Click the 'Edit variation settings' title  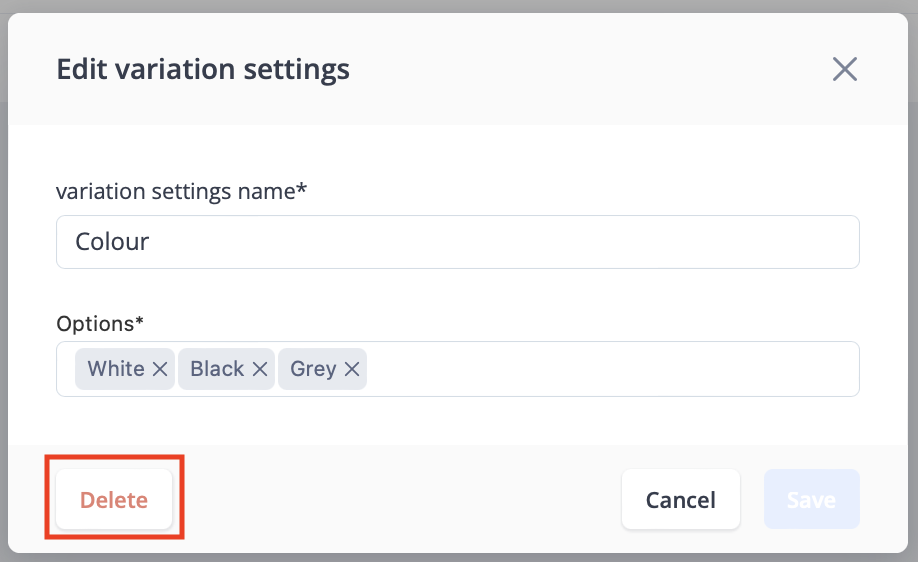click(203, 69)
